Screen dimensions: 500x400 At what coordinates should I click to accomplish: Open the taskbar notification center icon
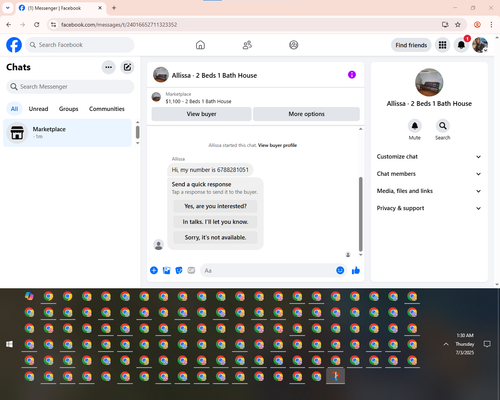tap(487, 344)
